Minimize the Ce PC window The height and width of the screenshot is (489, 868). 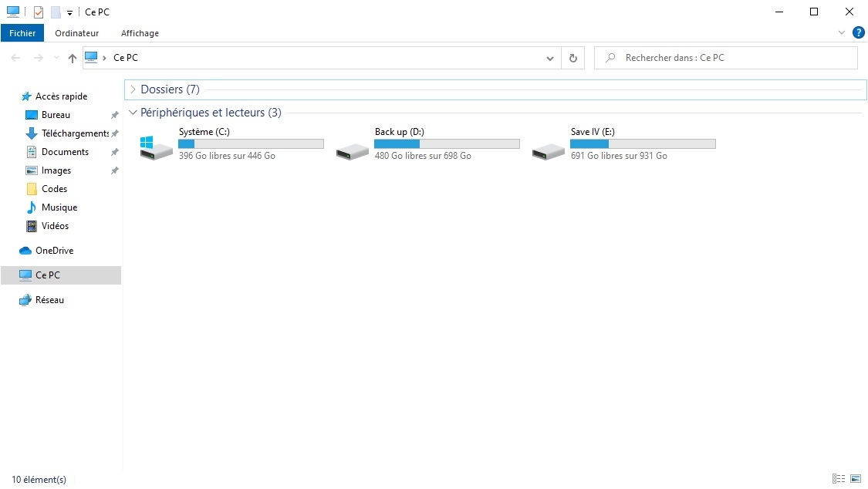pyautogui.click(x=779, y=12)
